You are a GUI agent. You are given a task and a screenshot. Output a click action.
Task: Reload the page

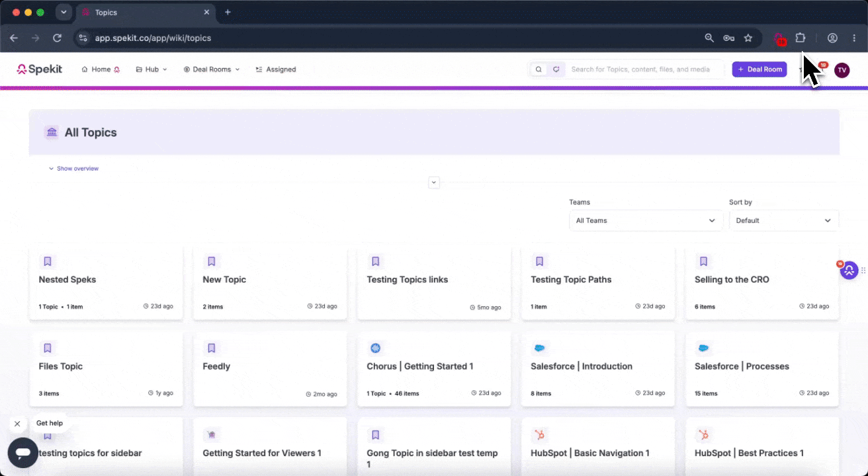coord(58,38)
